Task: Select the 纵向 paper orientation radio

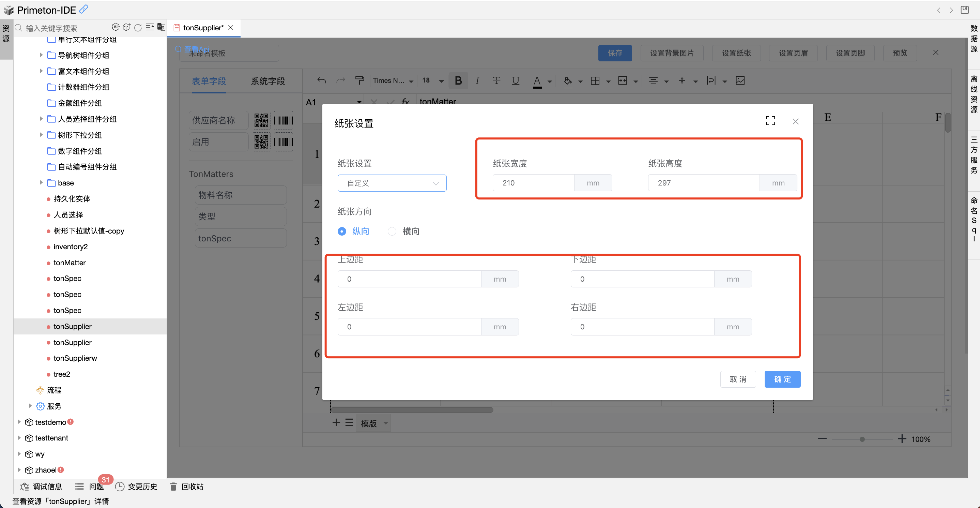Action: 342,231
